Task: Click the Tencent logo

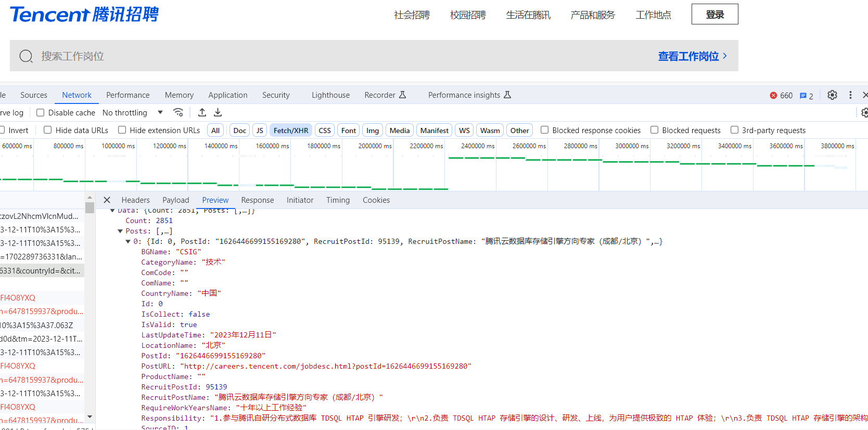Action: tap(84, 14)
